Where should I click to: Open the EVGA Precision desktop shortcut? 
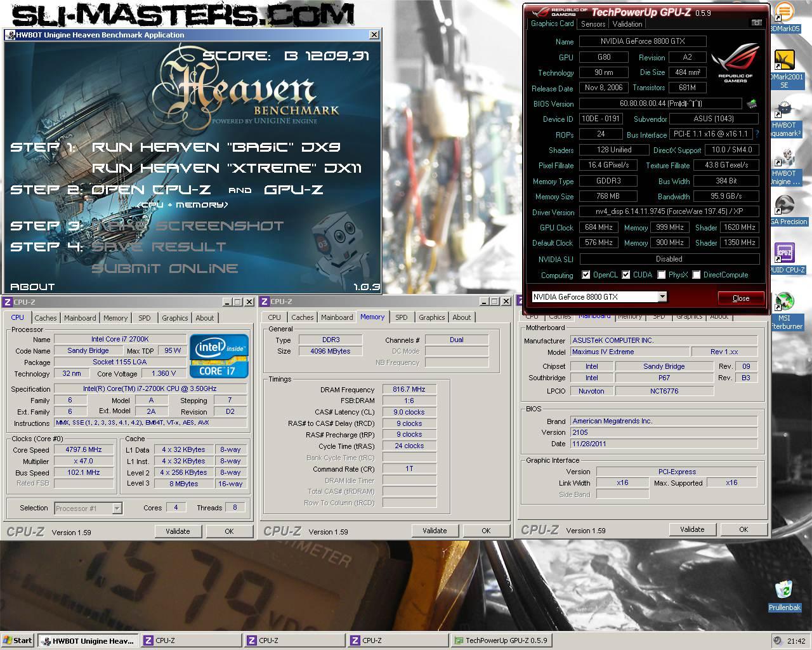787,210
